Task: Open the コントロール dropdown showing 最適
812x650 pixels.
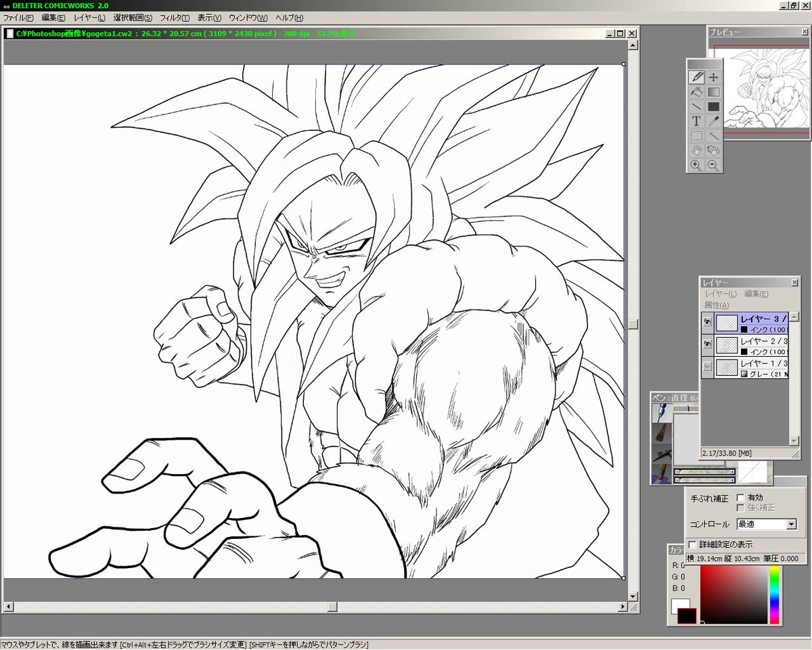Action: click(x=767, y=524)
